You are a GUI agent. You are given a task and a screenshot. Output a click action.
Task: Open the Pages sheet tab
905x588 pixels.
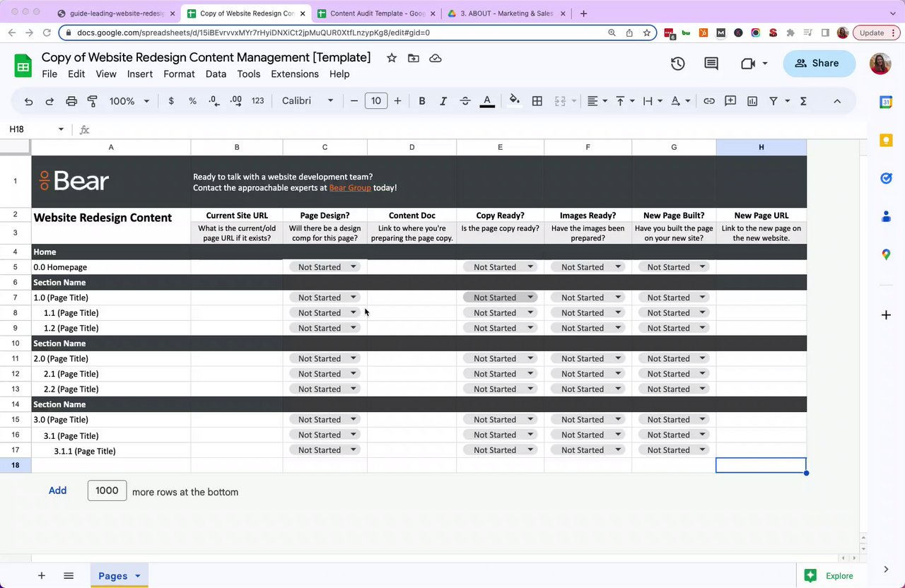(x=119, y=576)
